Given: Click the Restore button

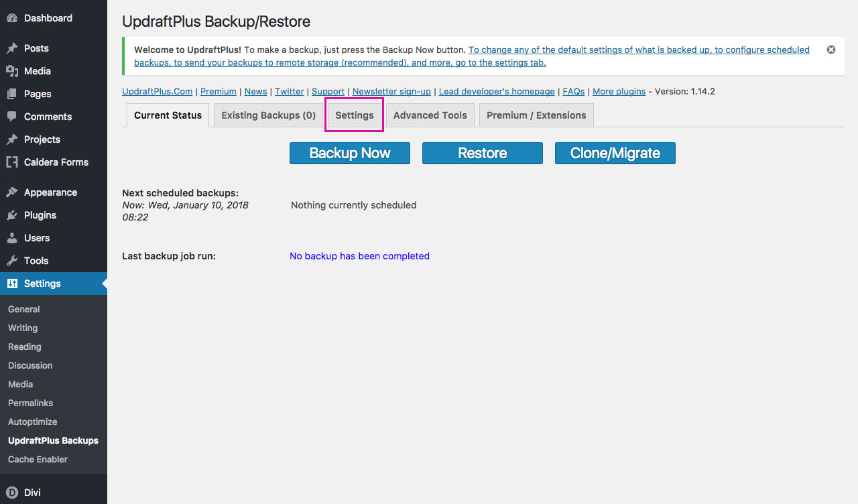Looking at the screenshot, I should (483, 153).
